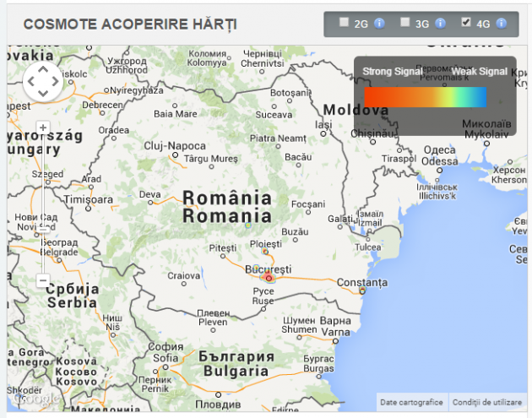
Task: Click the zoom slider handle
Action: point(43,225)
